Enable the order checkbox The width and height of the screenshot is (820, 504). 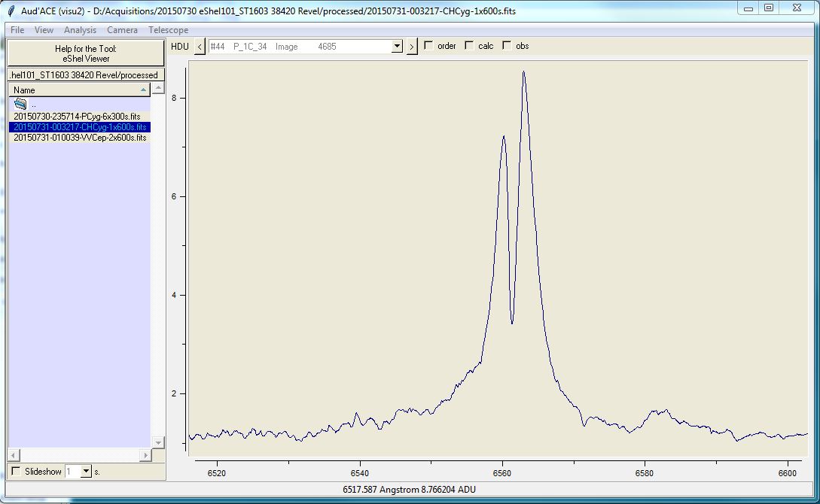[428, 46]
